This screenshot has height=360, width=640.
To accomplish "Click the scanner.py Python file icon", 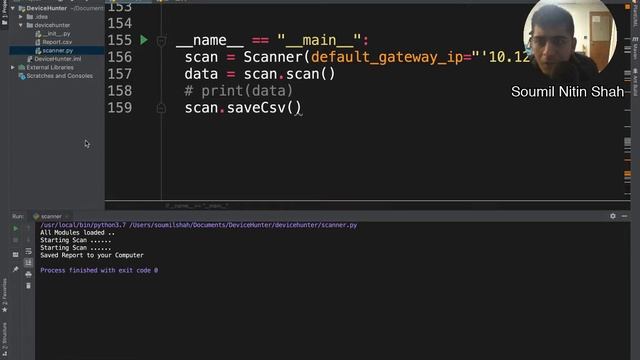I will click(38, 51).
